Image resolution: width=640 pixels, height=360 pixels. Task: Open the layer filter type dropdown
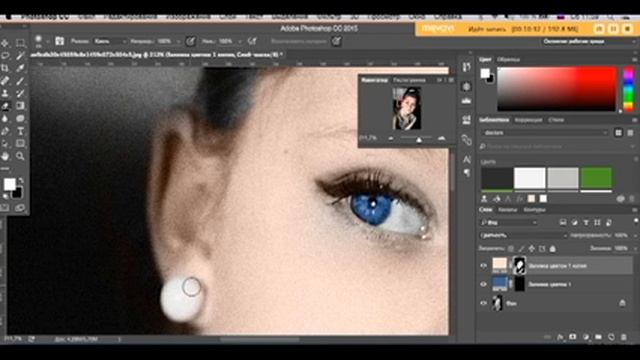pyautogui.click(x=509, y=222)
